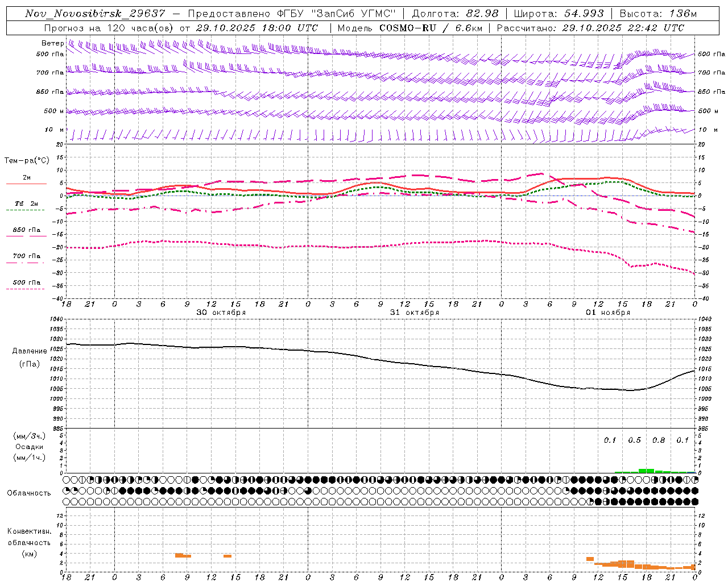The image size is (728, 582).
Task: Click the 30 октября date label
Action: click(221, 313)
